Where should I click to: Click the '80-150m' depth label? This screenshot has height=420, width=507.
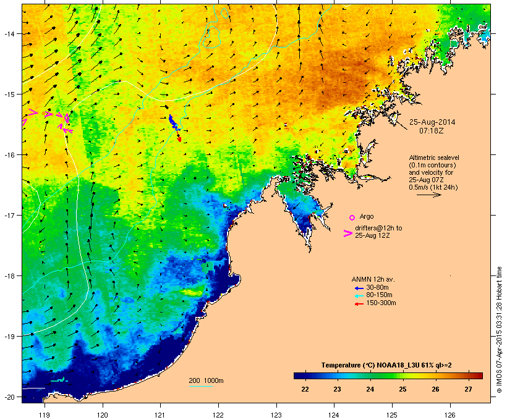pos(379,295)
